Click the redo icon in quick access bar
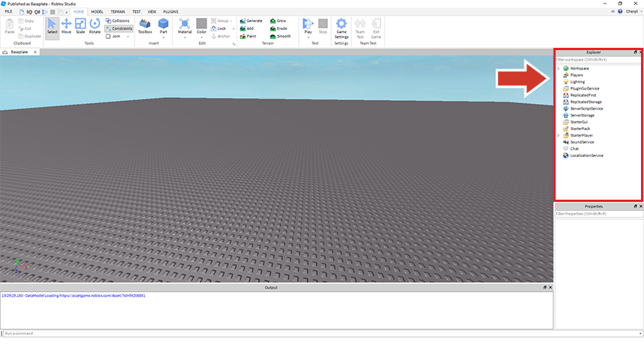644x344 pixels. (37, 12)
